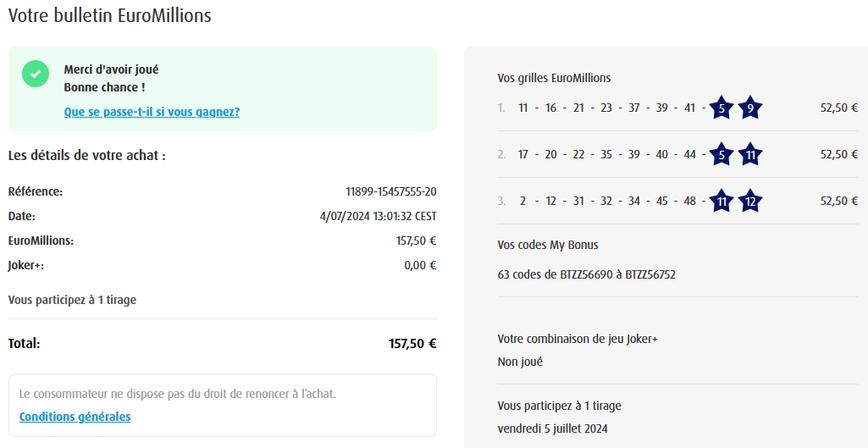Click the purchase reference number 11899-15457555-20

(x=391, y=192)
